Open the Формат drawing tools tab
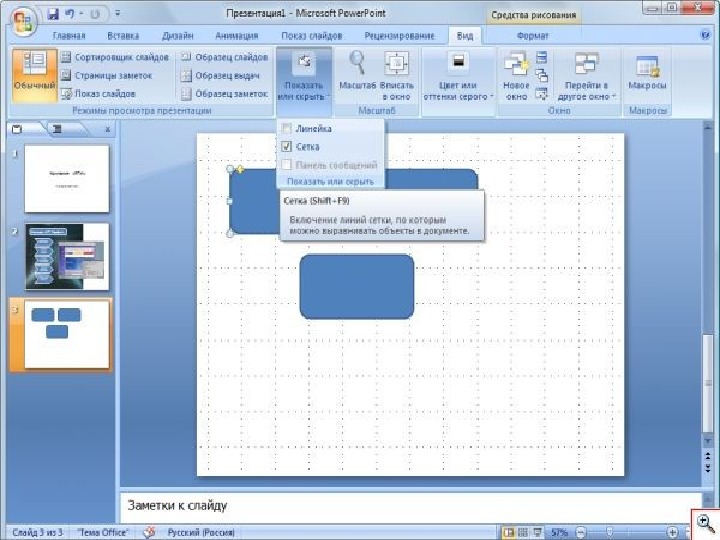This screenshot has width=720, height=540. pyautogui.click(x=532, y=36)
